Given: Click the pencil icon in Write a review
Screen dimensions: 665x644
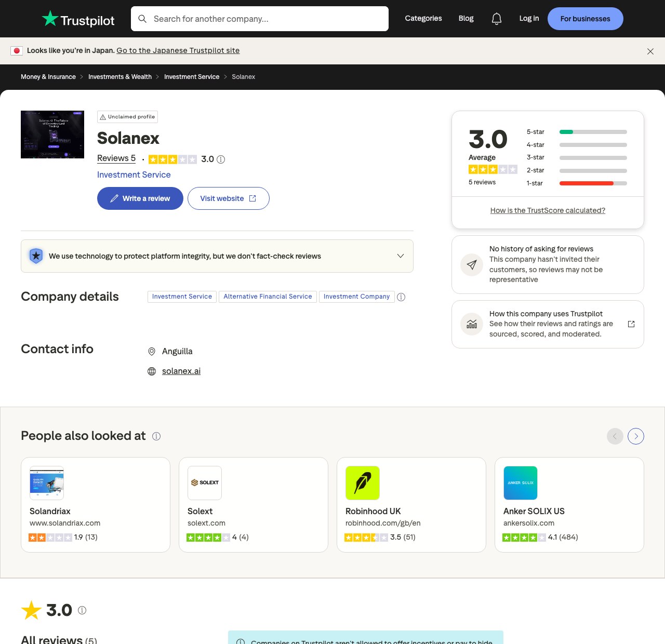Looking at the screenshot, I should [x=114, y=198].
